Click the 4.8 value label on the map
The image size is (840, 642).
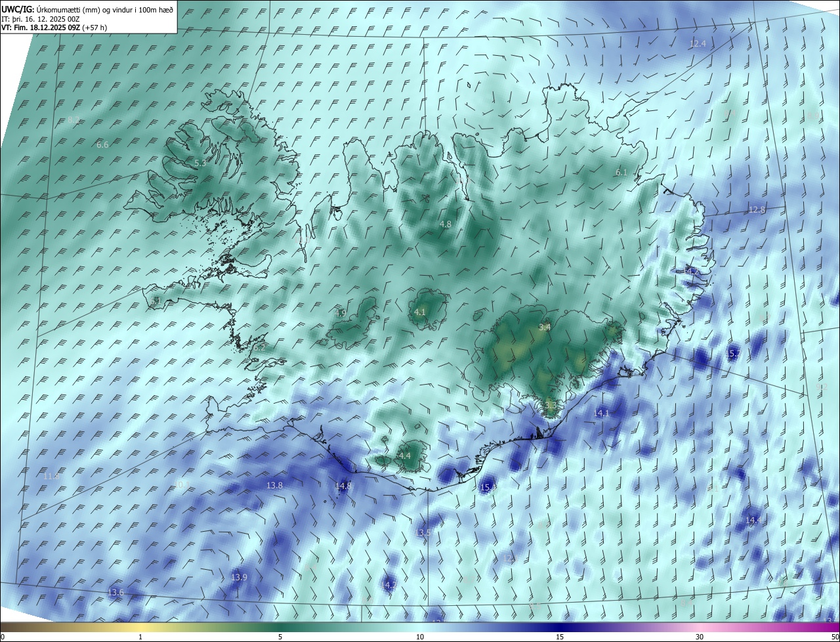click(445, 225)
